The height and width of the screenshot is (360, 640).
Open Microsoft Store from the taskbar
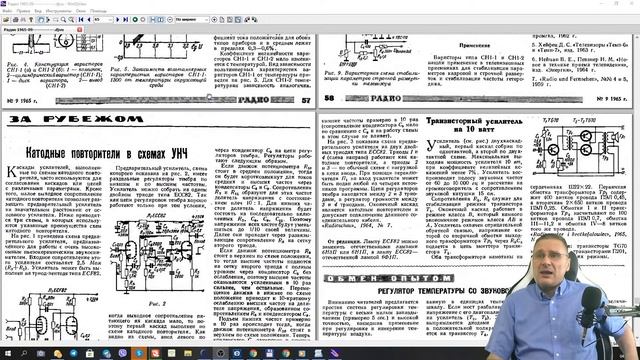point(89,353)
